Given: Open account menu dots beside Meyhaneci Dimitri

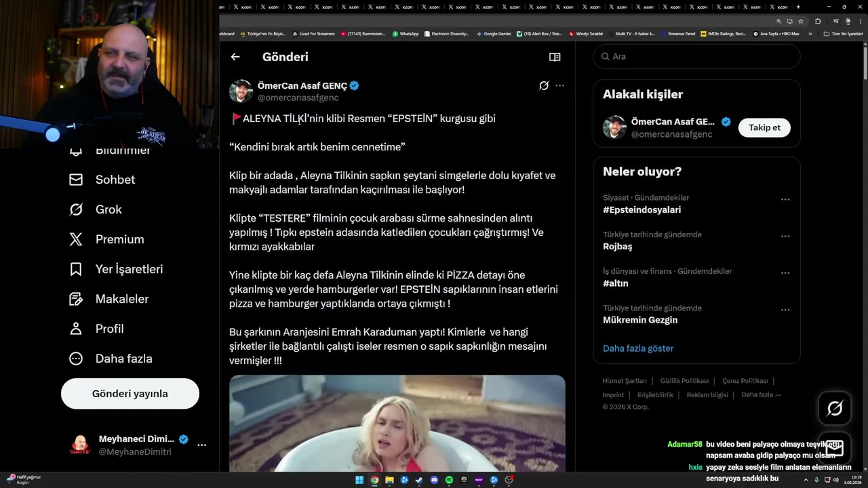Looking at the screenshot, I should (201, 445).
